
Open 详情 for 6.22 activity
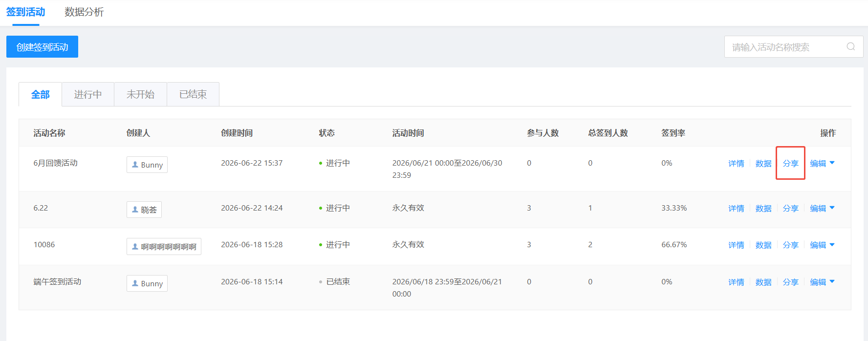[736, 208]
